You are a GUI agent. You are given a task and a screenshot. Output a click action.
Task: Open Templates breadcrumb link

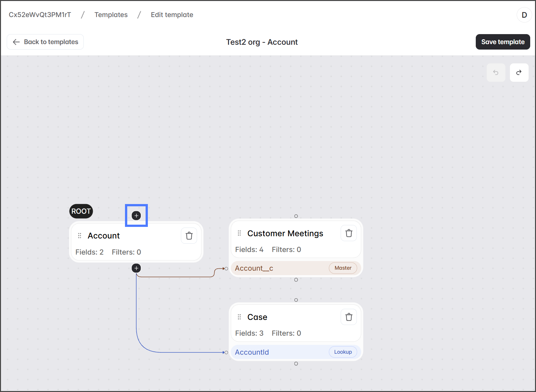pos(111,15)
